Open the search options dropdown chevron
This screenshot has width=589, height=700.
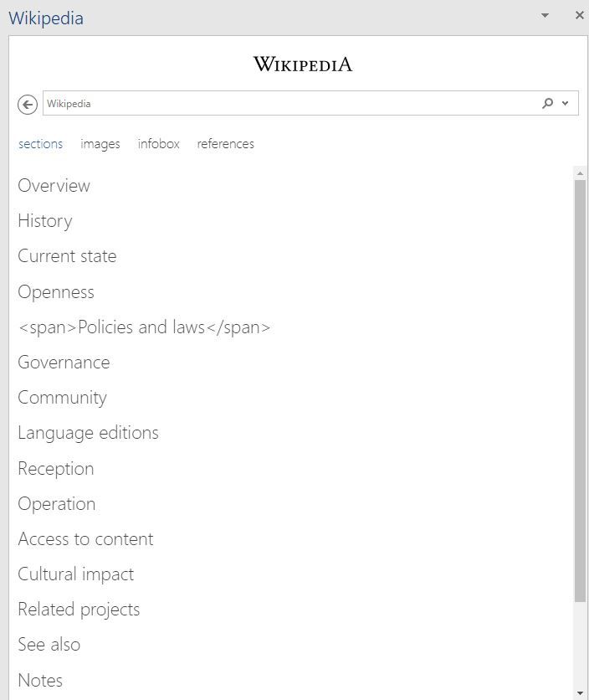click(565, 103)
